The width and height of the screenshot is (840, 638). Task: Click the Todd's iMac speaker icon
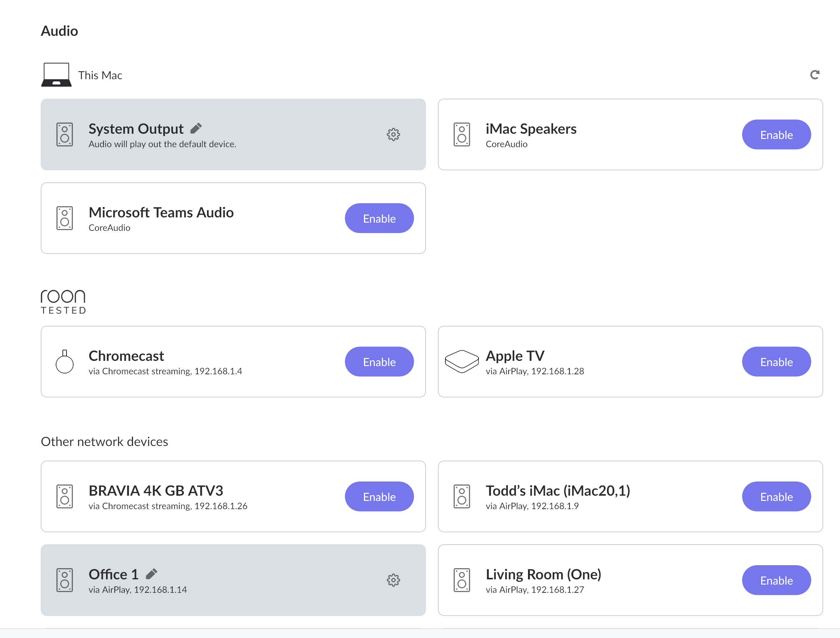point(461,496)
